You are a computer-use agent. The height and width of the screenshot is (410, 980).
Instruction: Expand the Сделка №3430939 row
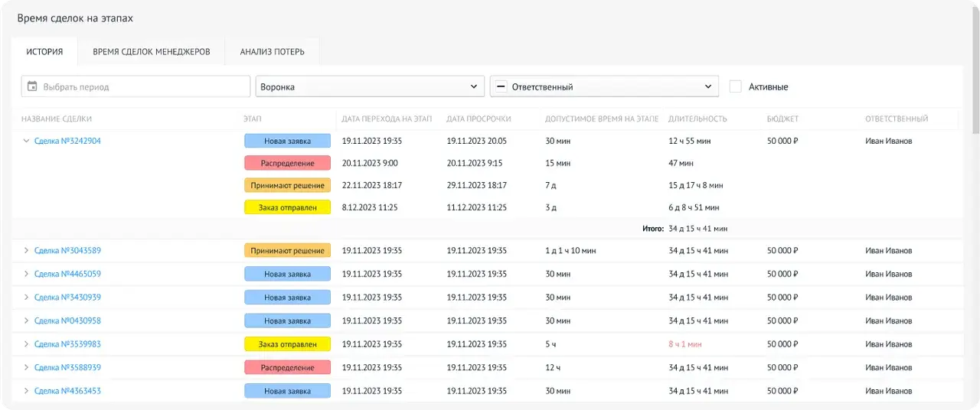point(25,297)
